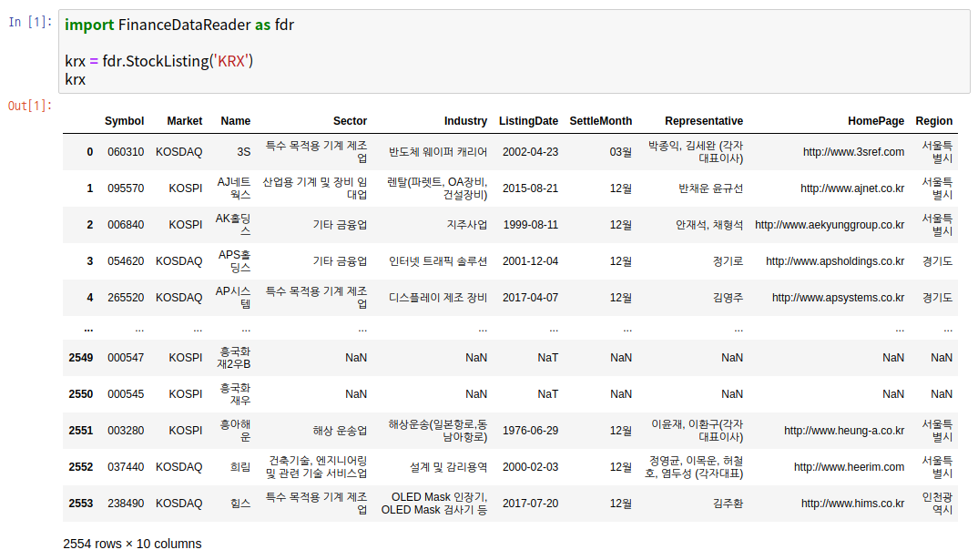This screenshot has height=560, width=978.
Task: Click the http://www.apsholdings.co.kr homepage value
Action: pos(835,261)
